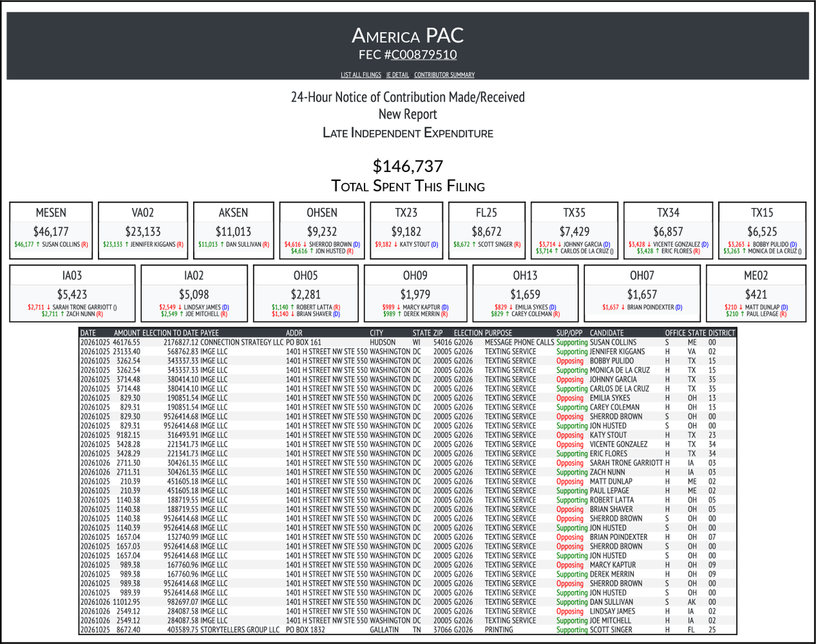The width and height of the screenshot is (816, 644).
Task: Click the IA02 race heading
Action: pyautogui.click(x=194, y=277)
